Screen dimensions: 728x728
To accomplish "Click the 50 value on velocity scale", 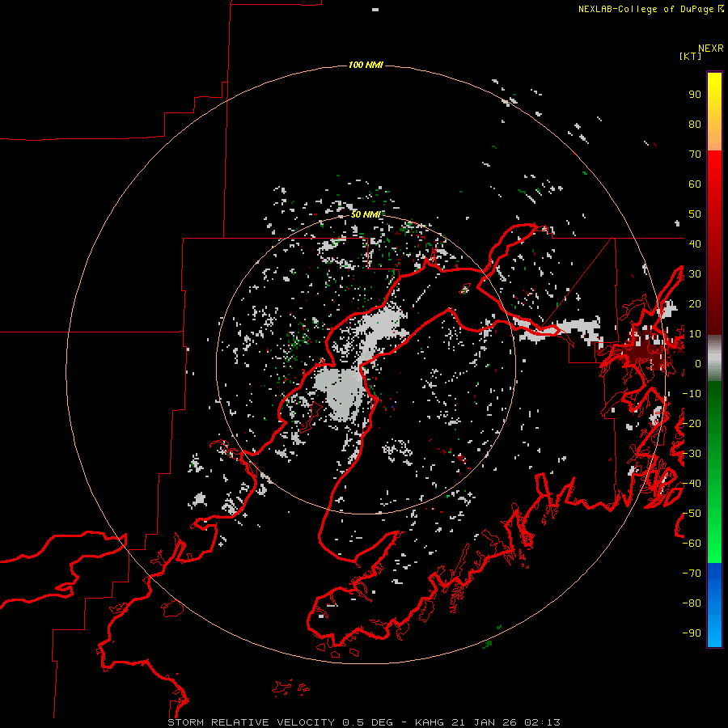I will point(695,214).
